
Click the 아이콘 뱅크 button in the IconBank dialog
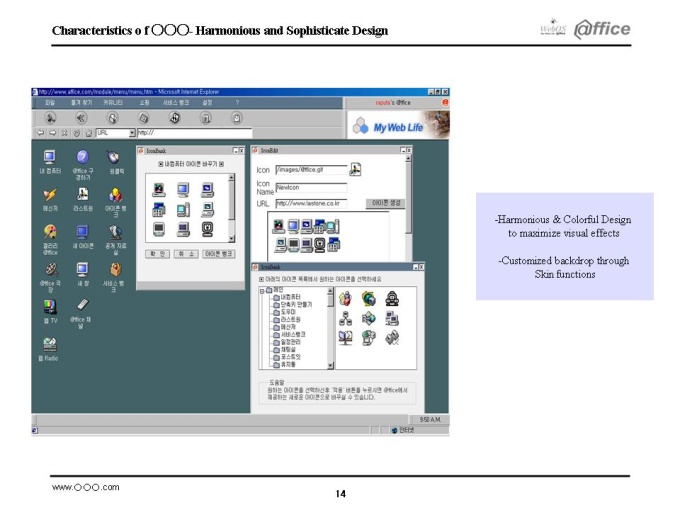219,254
